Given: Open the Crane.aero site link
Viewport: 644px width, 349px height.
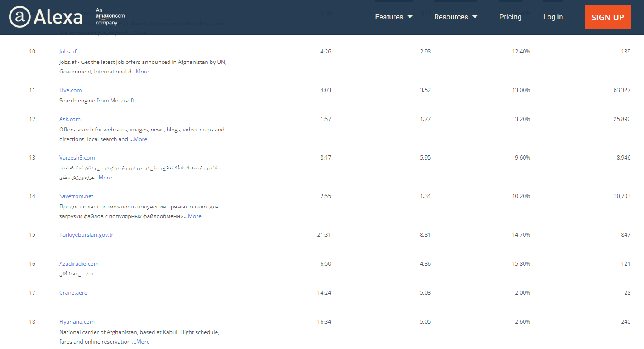Looking at the screenshot, I should click(x=73, y=293).
